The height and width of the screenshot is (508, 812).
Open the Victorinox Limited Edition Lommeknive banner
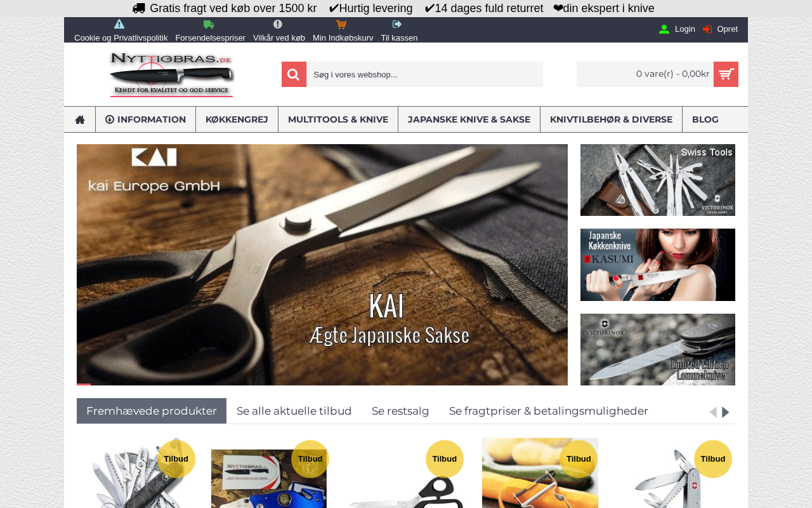[x=658, y=349]
